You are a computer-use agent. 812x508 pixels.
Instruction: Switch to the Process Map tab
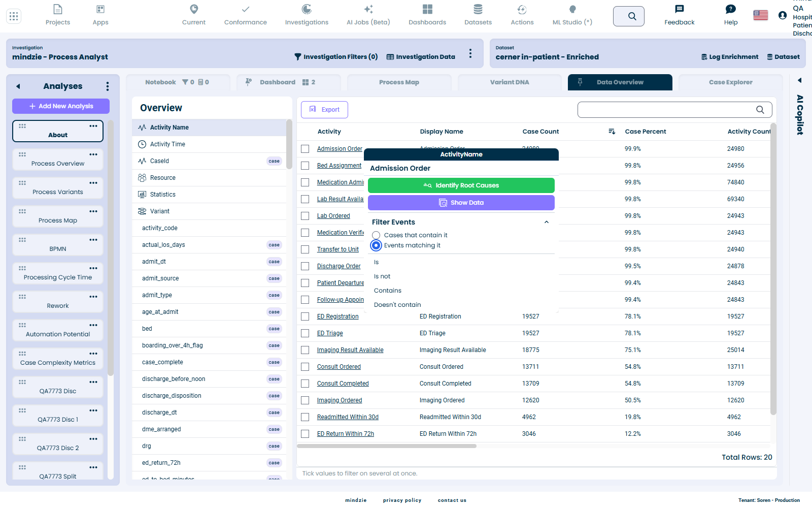click(x=399, y=82)
